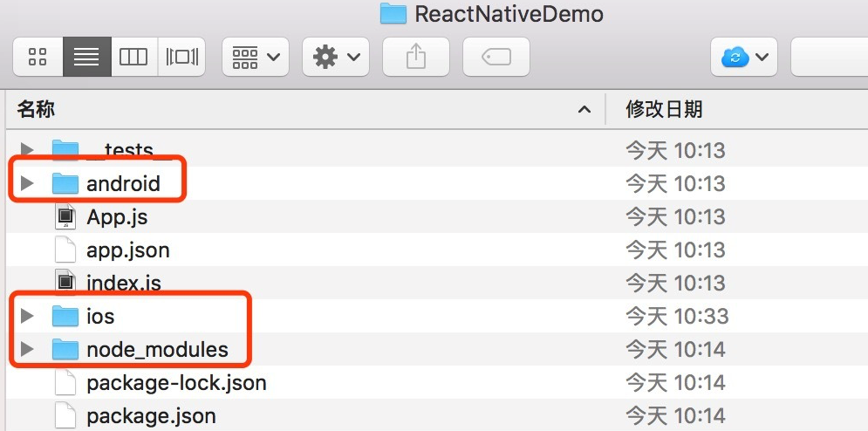Click the android folder icon
Screen dimensions: 868x431
[x=65, y=183]
